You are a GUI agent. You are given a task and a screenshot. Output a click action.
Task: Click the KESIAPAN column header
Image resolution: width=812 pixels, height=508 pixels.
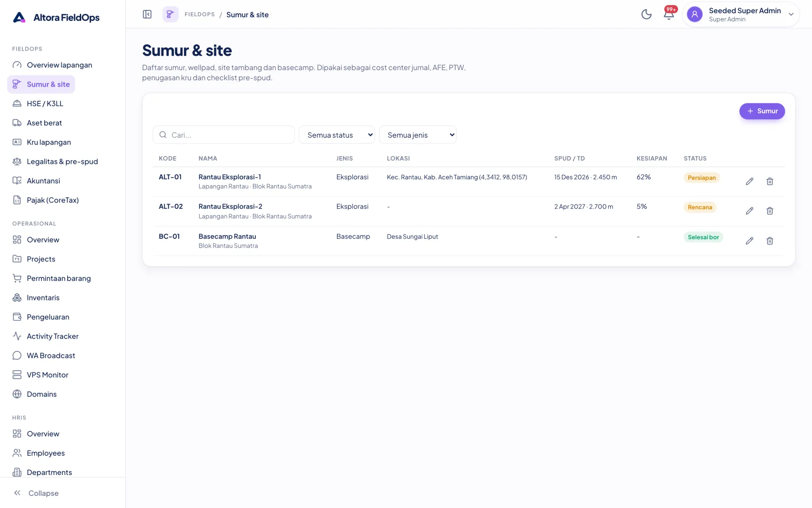[651, 158]
